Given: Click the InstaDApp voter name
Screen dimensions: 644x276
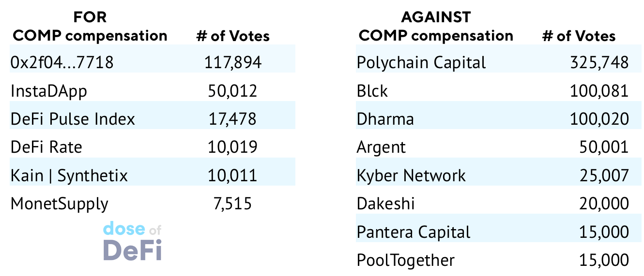Looking at the screenshot, I should (x=49, y=90).
